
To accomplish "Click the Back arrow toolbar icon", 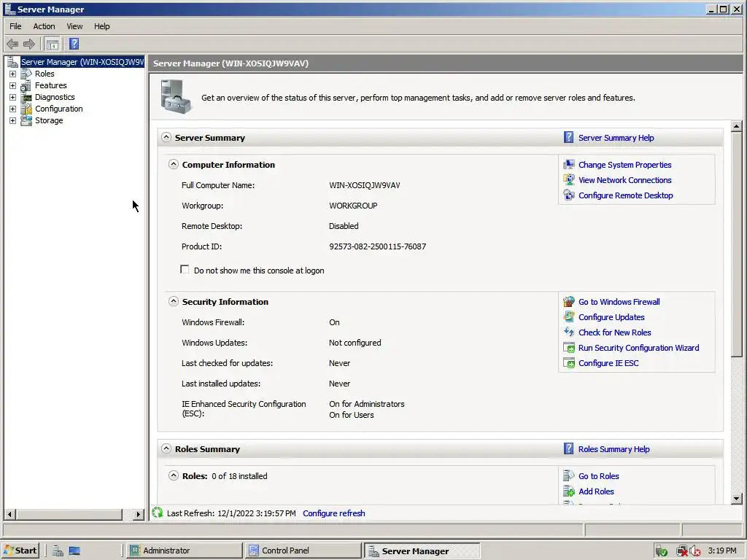I will [x=12, y=44].
